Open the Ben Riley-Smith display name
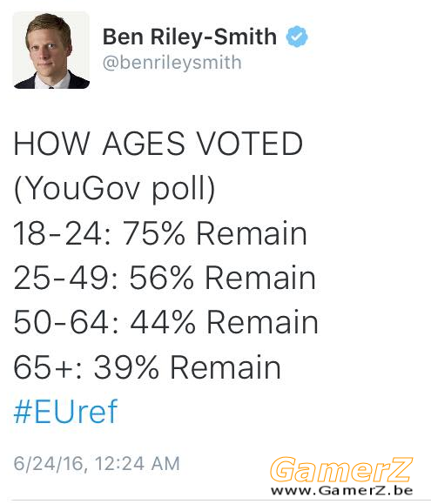 190,37
